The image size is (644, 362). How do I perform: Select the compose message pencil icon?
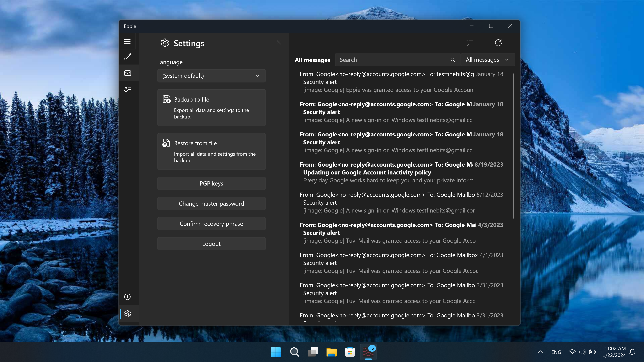[128, 56]
